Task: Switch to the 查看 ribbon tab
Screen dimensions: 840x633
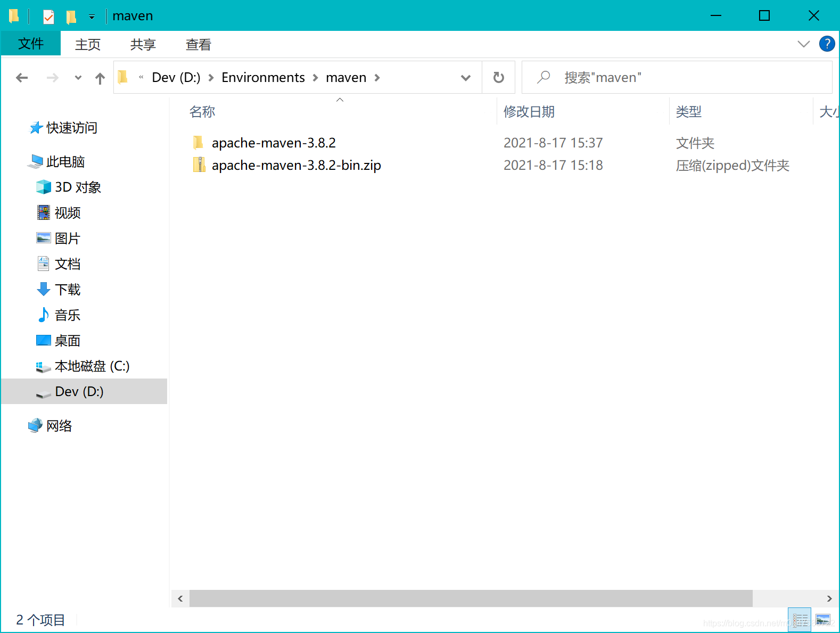Action: [199, 45]
